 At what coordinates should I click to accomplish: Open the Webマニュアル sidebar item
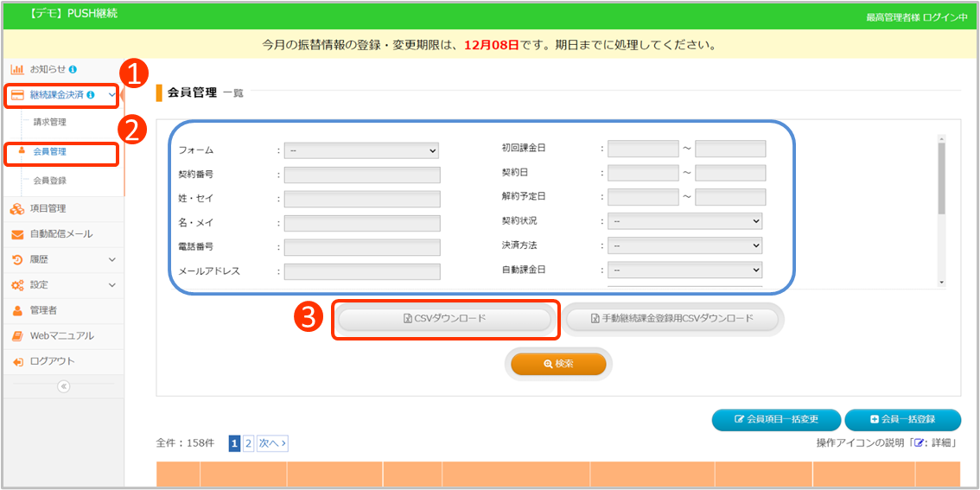pyautogui.click(x=61, y=335)
